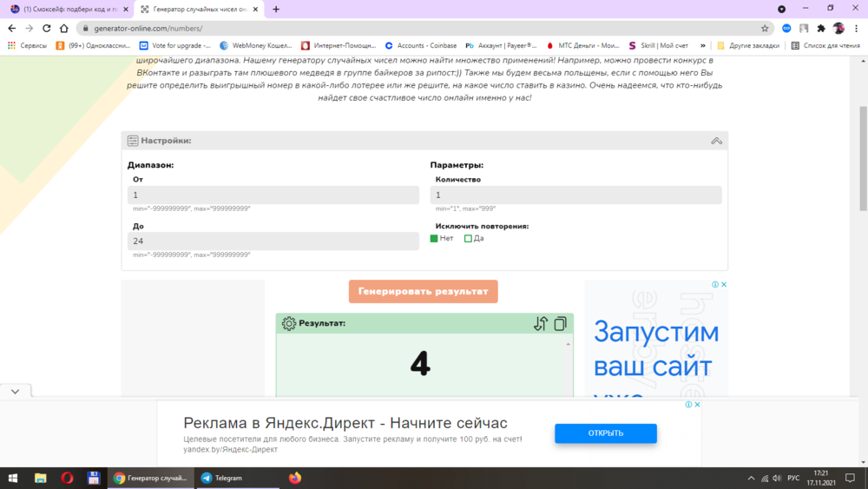Click the Генерировать результат button
The image size is (868, 489).
coord(423,291)
